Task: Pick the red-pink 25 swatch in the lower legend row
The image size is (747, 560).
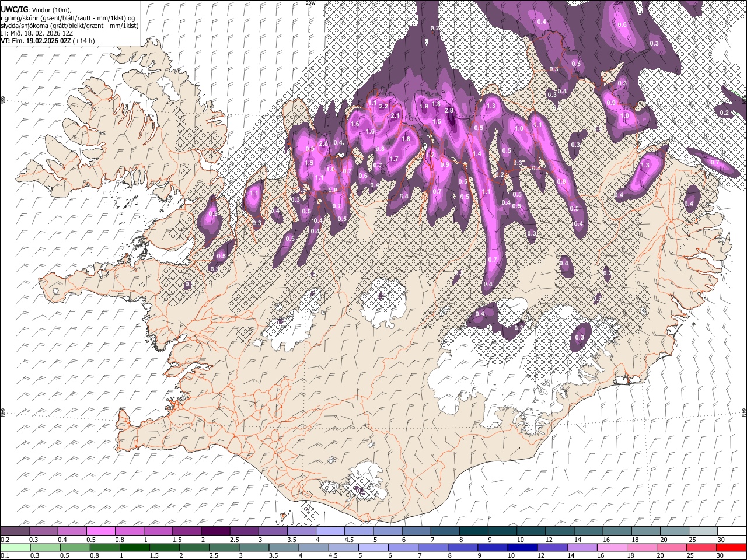Action: pos(701,547)
